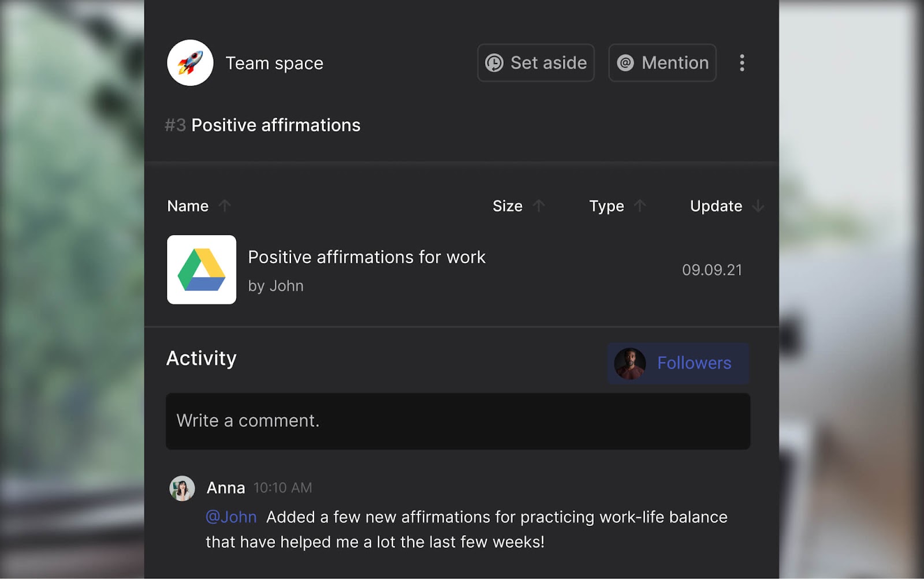Open the three-dot more options menu
The width and height of the screenshot is (924, 579).
pos(742,63)
